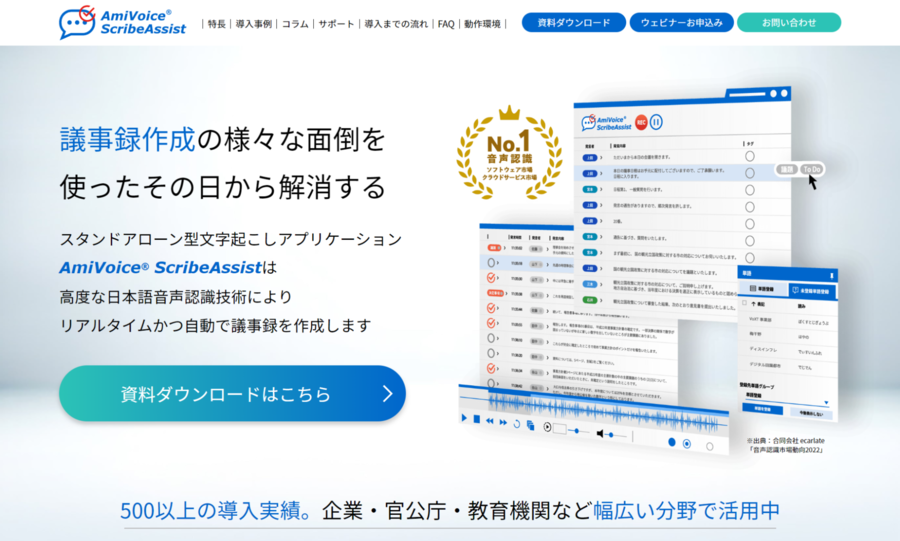Viewport: 900px width, 541px height.
Task: Click the ウェビナーお申込み button
Action: click(x=682, y=22)
